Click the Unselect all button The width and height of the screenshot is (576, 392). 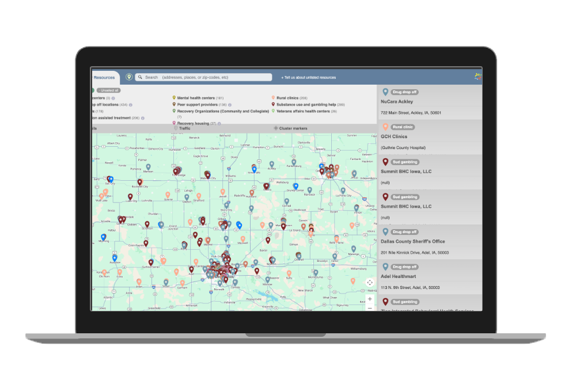pos(108,90)
